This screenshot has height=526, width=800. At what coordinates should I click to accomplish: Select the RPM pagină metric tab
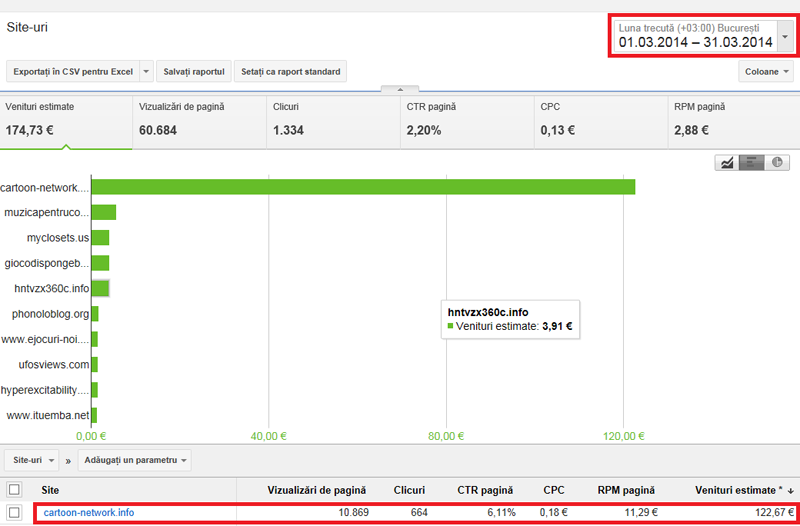[732, 120]
